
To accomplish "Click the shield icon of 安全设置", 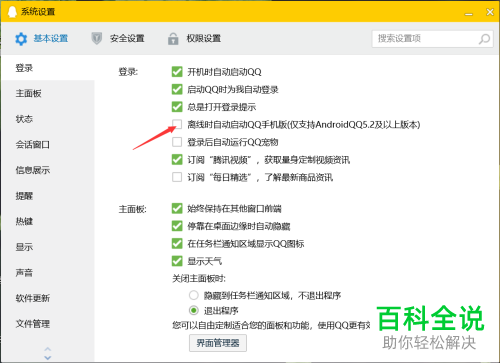I will click(x=97, y=39).
